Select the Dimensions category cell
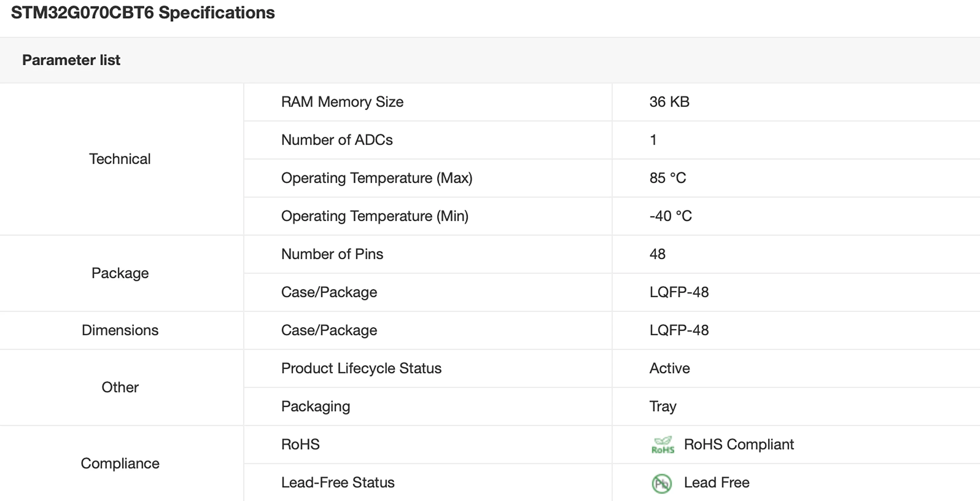 (x=120, y=330)
